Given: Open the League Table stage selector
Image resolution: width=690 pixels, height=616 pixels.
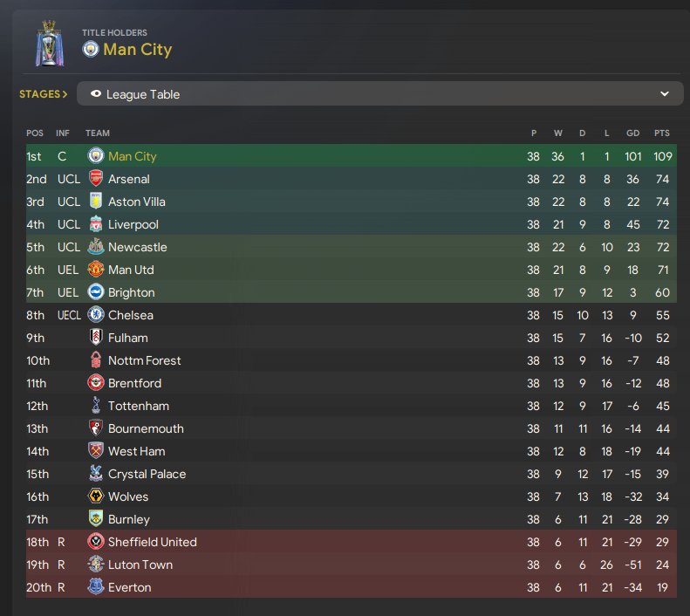Looking at the screenshot, I should coord(379,93).
